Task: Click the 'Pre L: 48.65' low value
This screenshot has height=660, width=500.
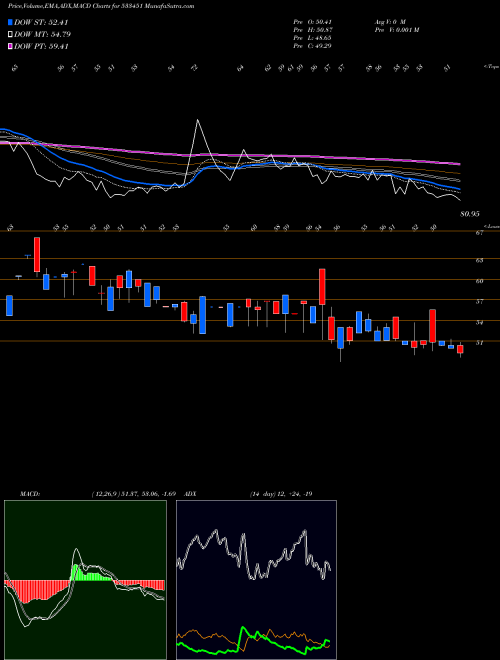Action: click(x=312, y=38)
